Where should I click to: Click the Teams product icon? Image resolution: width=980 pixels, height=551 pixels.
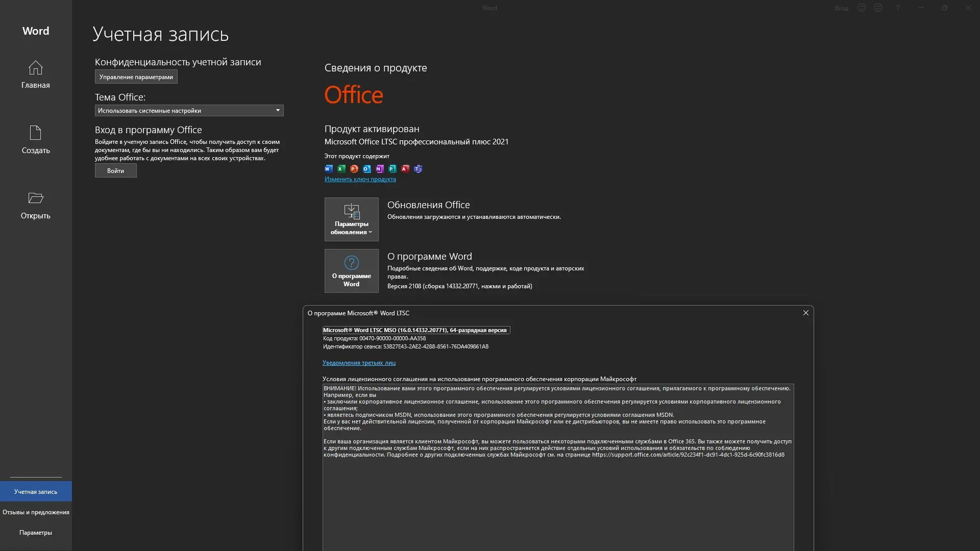click(418, 169)
